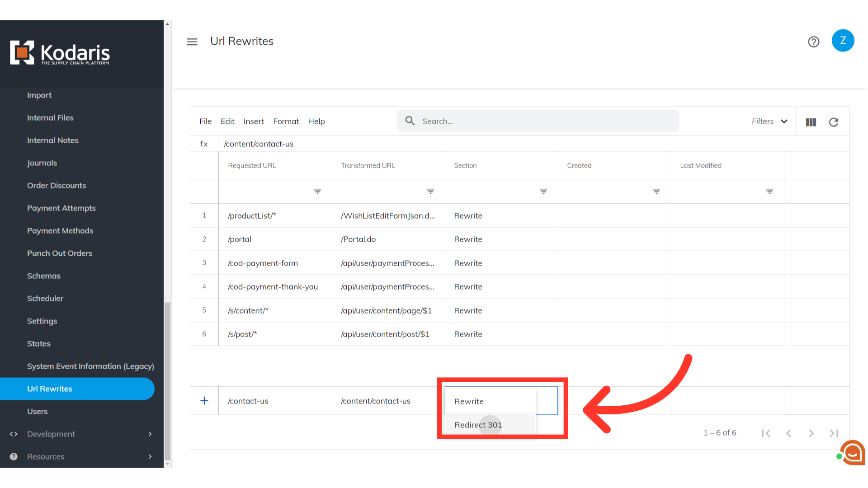Click the help question mark icon
The width and height of the screenshot is (868, 488).
point(814,42)
